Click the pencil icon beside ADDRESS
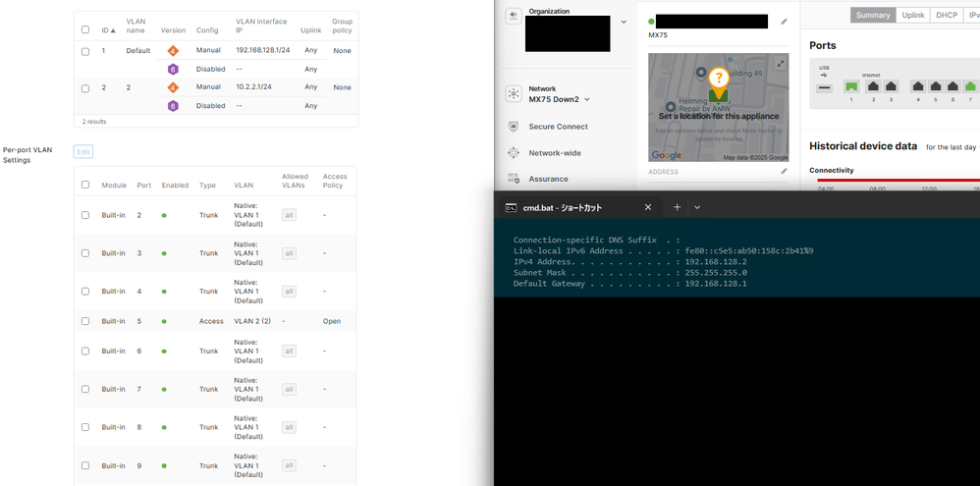 [784, 171]
